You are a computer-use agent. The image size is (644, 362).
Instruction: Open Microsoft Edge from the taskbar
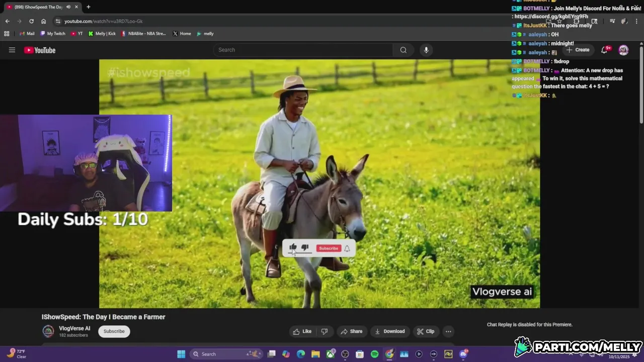click(301, 354)
